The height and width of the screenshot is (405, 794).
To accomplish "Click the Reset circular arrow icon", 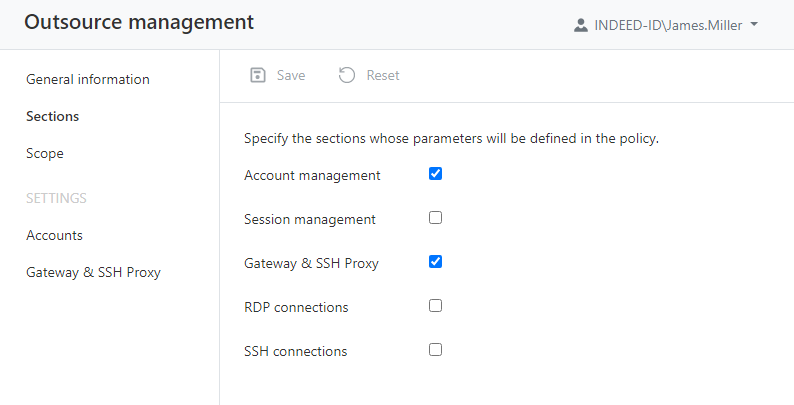I will [347, 75].
